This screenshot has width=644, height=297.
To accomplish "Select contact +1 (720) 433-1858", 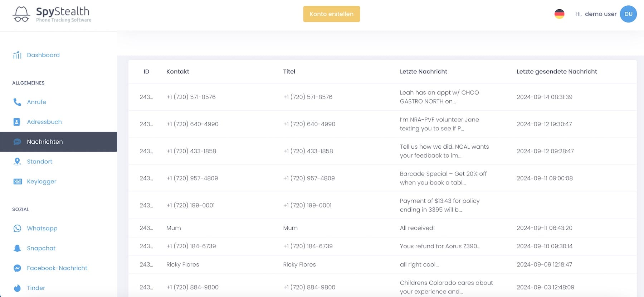I will tap(191, 151).
